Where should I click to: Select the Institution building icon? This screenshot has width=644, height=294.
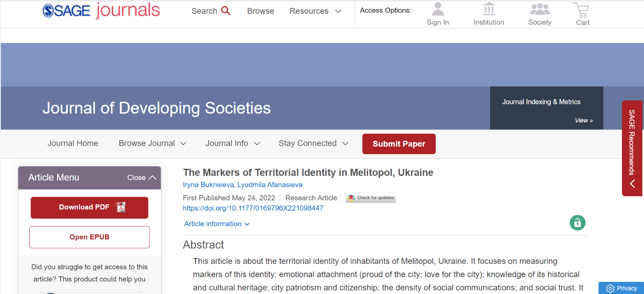pos(489,9)
